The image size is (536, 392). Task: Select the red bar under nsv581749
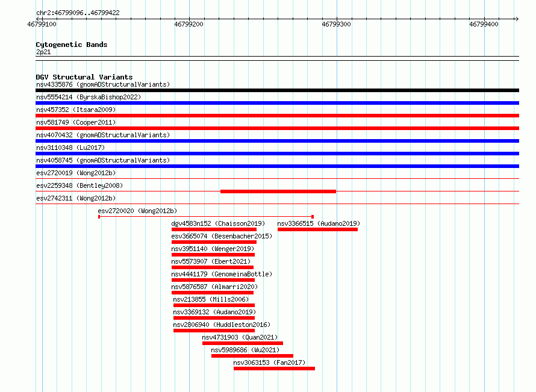(277, 128)
